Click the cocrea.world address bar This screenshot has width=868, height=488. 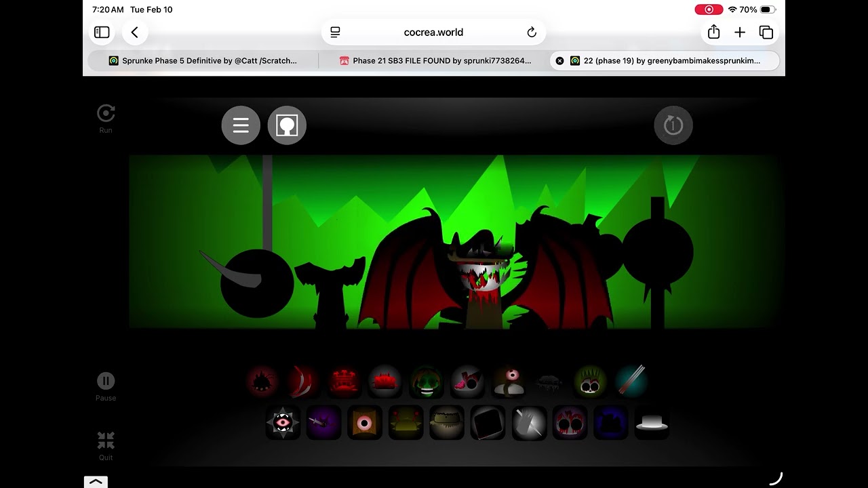[433, 32]
